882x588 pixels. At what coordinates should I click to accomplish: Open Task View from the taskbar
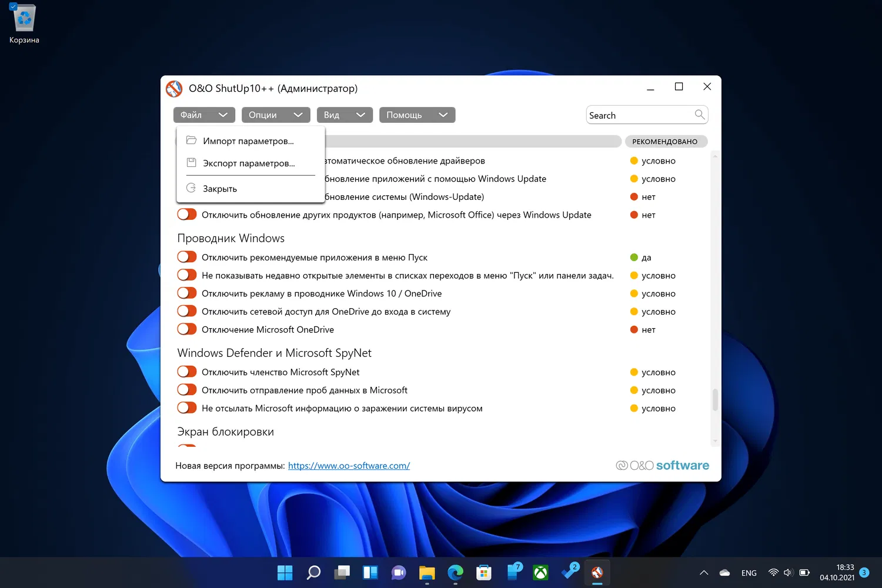342,572
